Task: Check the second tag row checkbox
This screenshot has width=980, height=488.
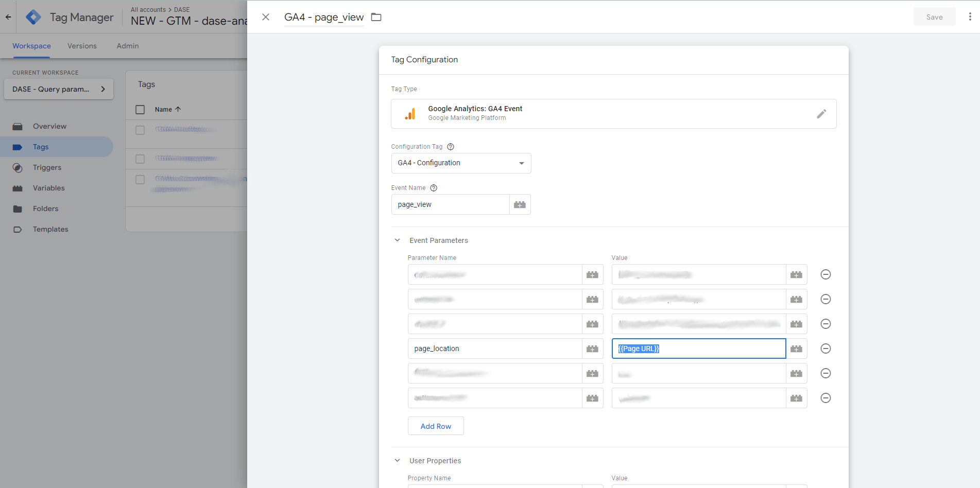Action: coord(140,159)
